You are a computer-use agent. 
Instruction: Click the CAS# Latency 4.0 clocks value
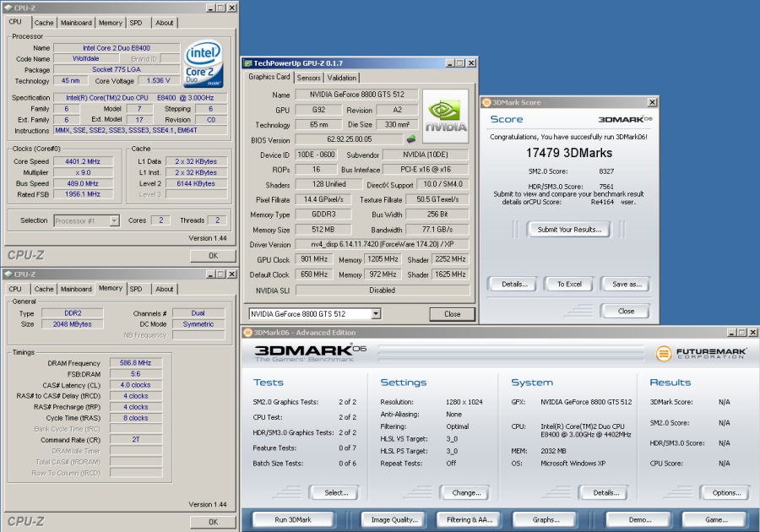point(136,385)
